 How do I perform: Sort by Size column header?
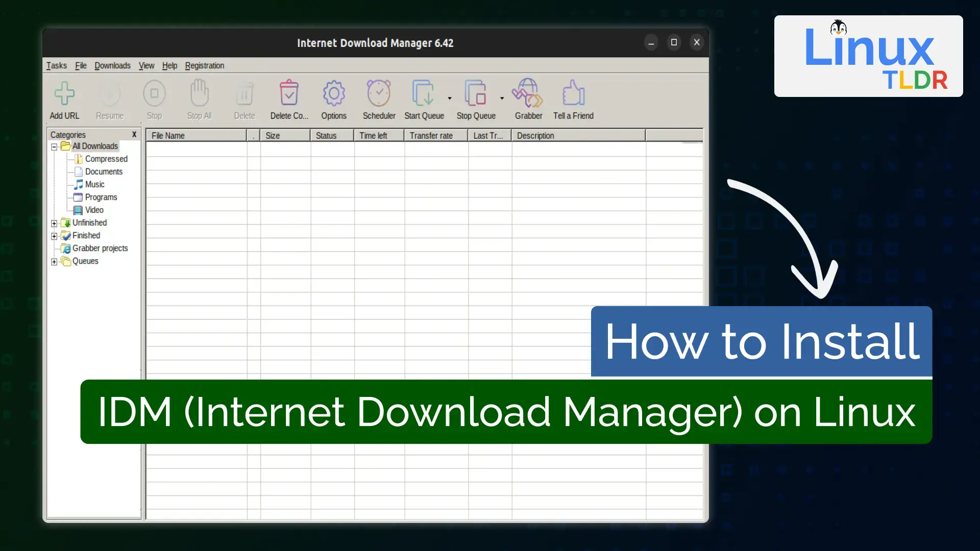285,135
